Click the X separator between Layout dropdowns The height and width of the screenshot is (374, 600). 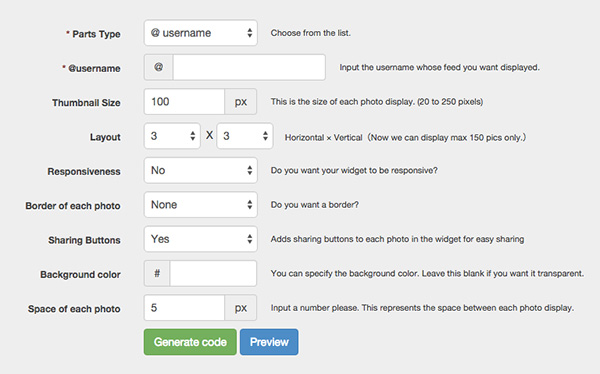(x=209, y=135)
